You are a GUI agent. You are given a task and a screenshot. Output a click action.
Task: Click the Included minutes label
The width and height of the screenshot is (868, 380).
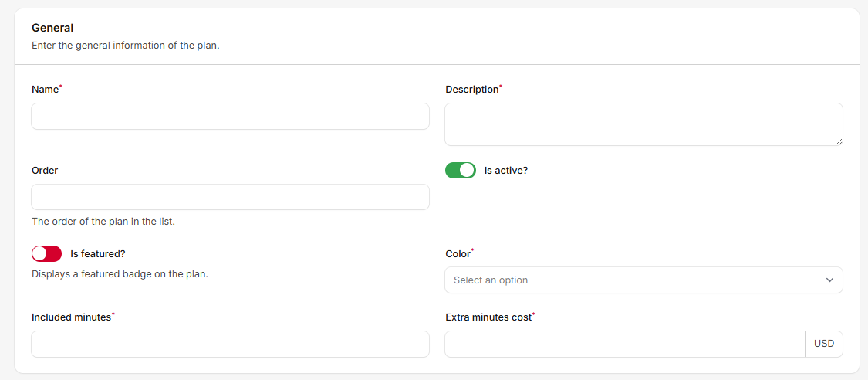(x=71, y=317)
